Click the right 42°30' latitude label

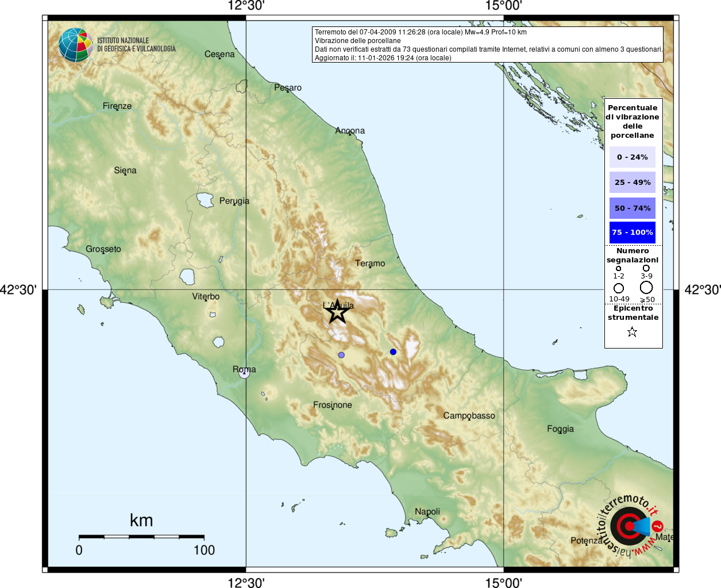click(702, 290)
